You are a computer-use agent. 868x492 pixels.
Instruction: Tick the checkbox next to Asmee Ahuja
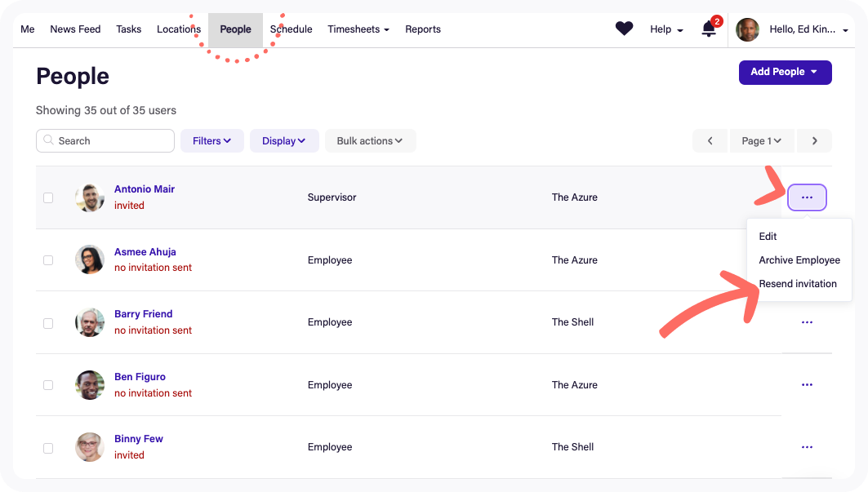click(x=48, y=260)
